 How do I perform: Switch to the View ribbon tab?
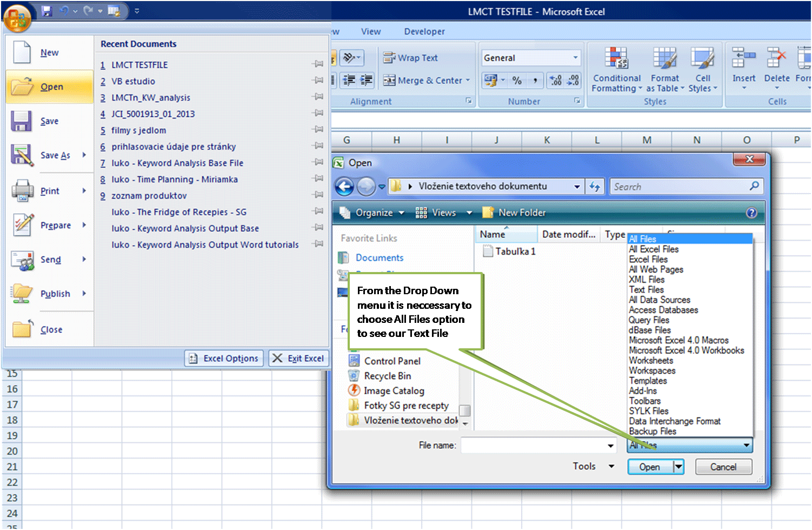(371, 31)
